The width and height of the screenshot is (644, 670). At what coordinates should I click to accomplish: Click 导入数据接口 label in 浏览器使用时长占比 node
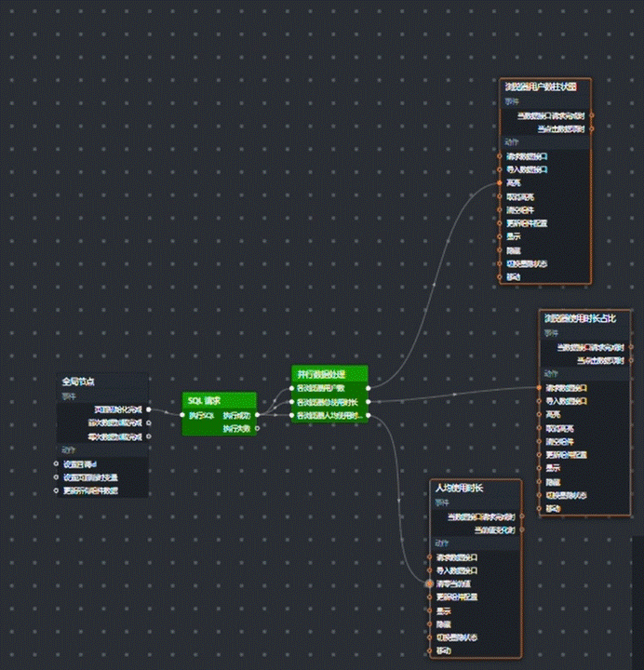click(567, 401)
